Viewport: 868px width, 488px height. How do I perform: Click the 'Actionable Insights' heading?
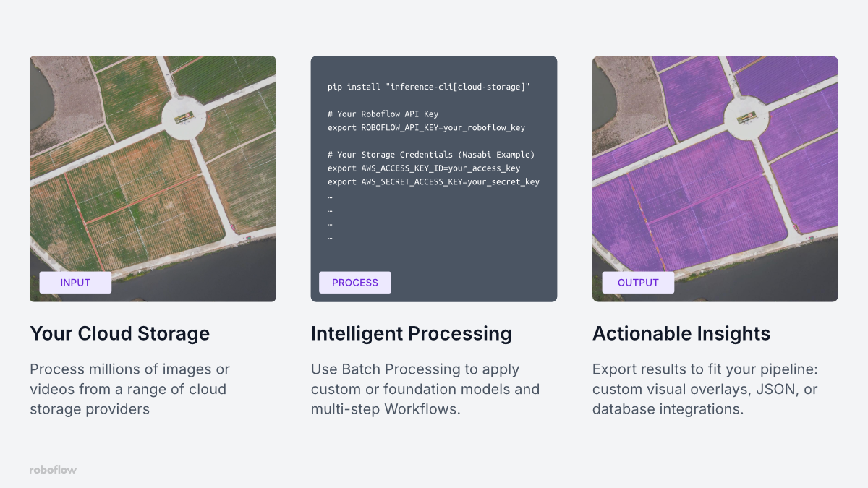(681, 333)
